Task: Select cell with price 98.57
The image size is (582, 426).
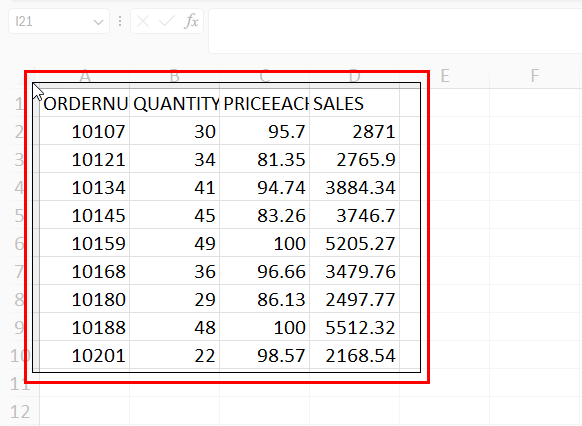Action: tap(265, 355)
